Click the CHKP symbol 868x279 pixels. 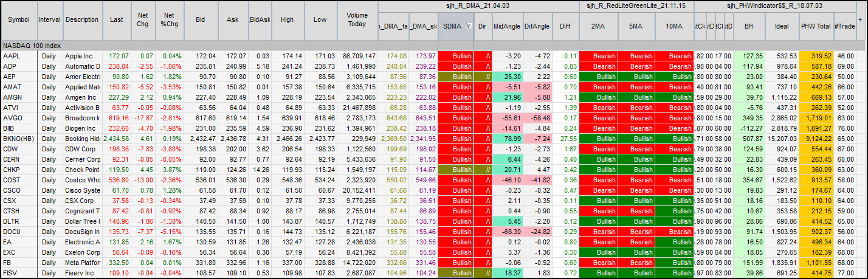point(13,170)
